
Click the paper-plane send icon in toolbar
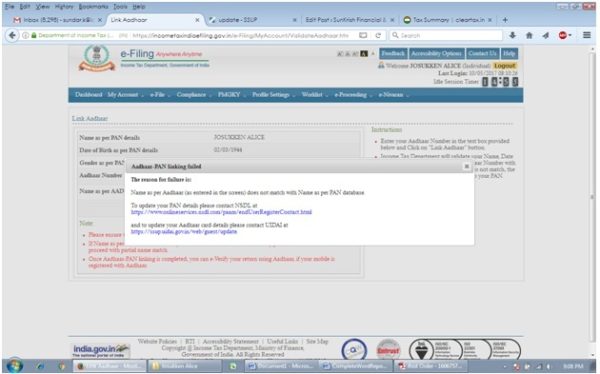click(546, 35)
